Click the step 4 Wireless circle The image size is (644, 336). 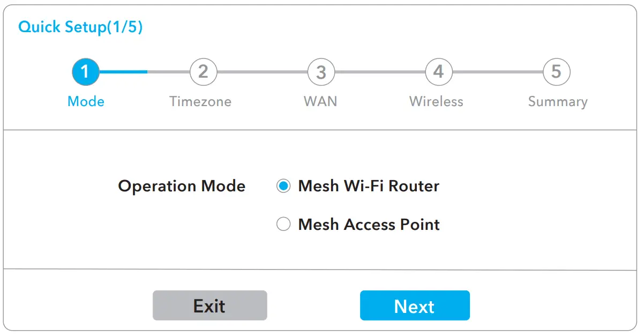pyautogui.click(x=438, y=71)
